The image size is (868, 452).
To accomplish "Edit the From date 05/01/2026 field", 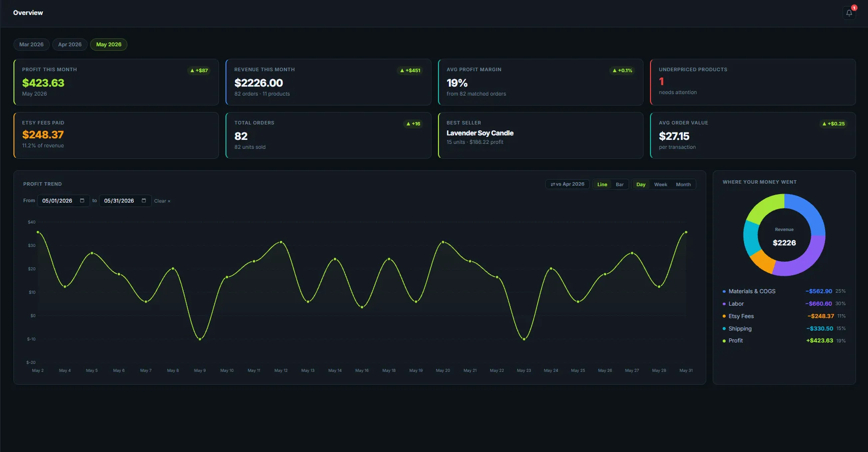I will pos(64,201).
